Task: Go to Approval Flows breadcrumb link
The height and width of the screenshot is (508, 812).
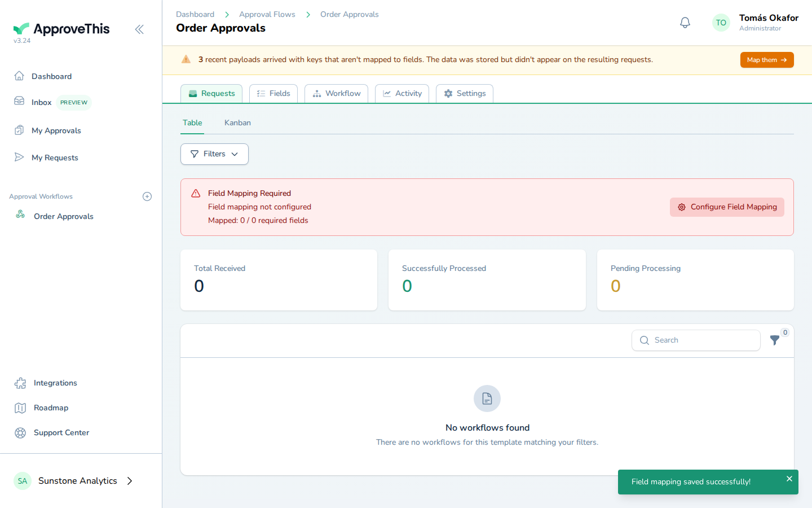Action: [267, 14]
